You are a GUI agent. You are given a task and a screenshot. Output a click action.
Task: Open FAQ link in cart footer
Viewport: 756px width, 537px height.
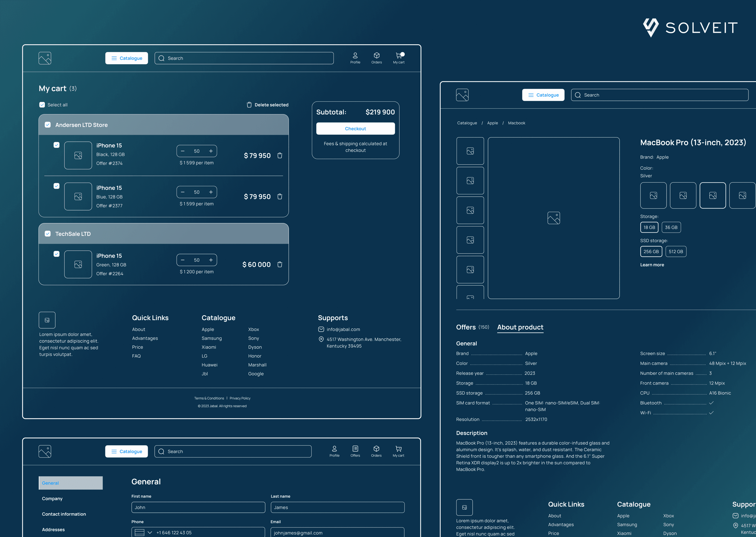[x=136, y=356]
